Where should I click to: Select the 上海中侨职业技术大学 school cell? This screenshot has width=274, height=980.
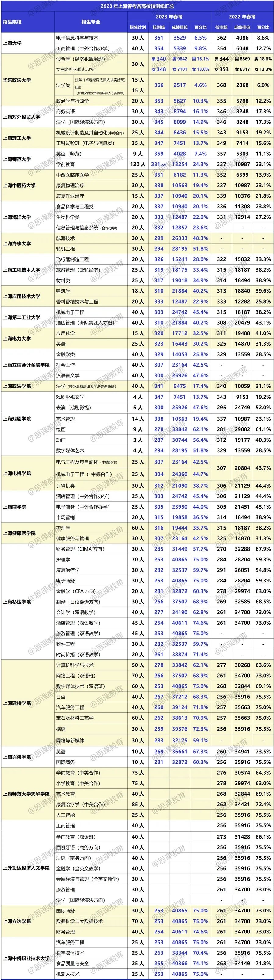click(x=26, y=958)
